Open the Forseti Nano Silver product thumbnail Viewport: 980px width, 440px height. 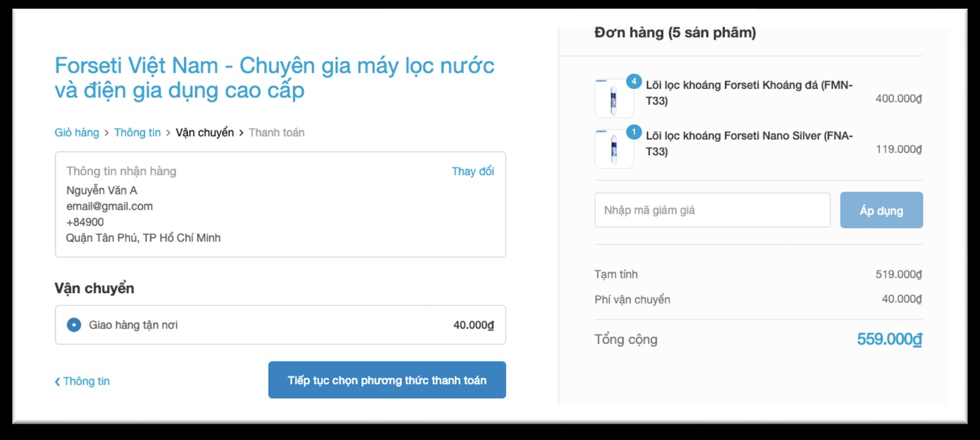(x=614, y=149)
